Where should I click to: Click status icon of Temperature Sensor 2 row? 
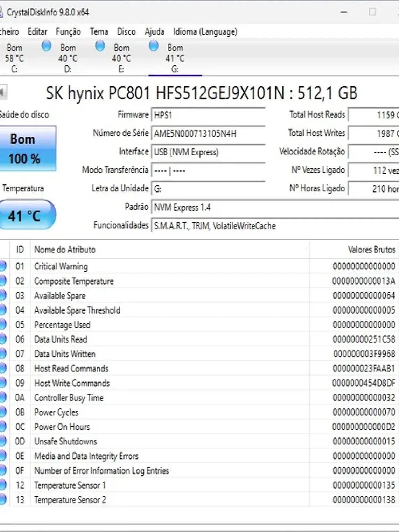[x=3, y=499]
